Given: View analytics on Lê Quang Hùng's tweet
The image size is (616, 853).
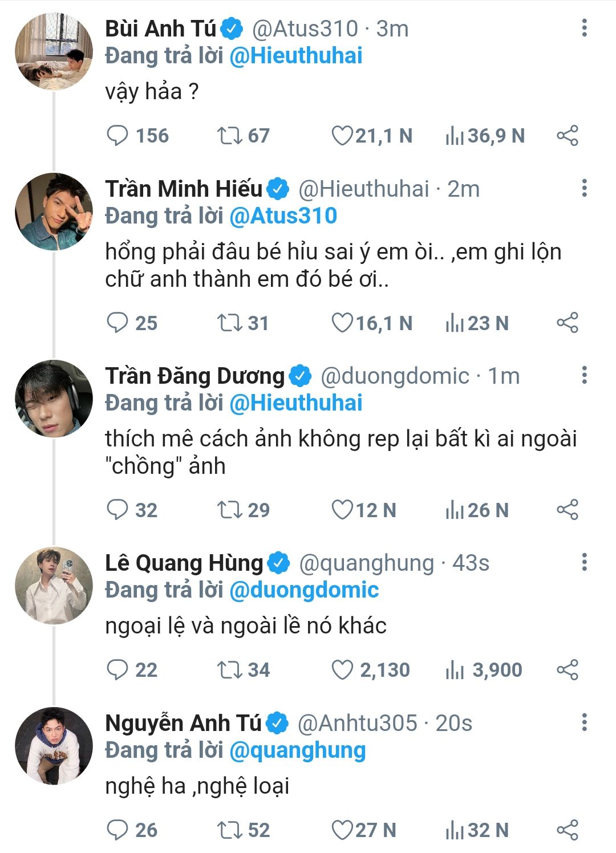Looking at the screenshot, I should pyautogui.click(x=455, y=670).
